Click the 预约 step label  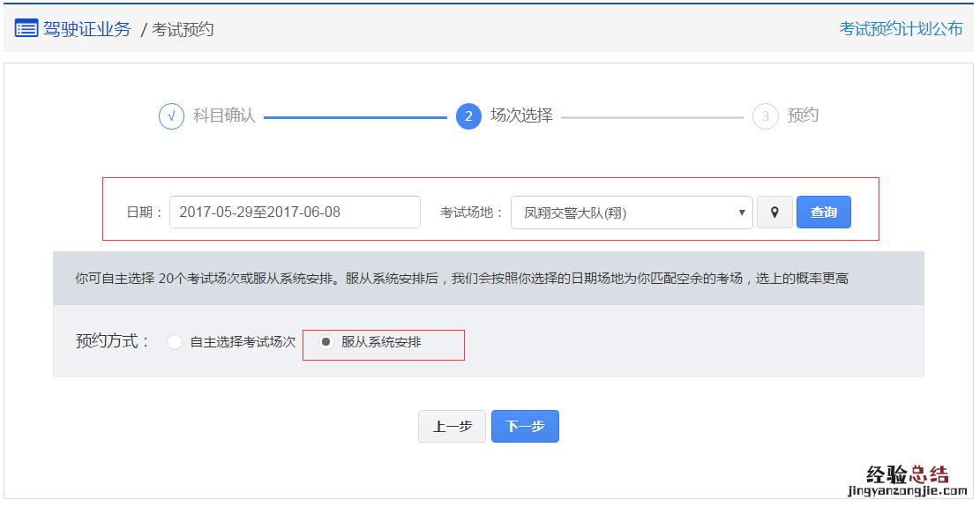(x=803, y=116)
